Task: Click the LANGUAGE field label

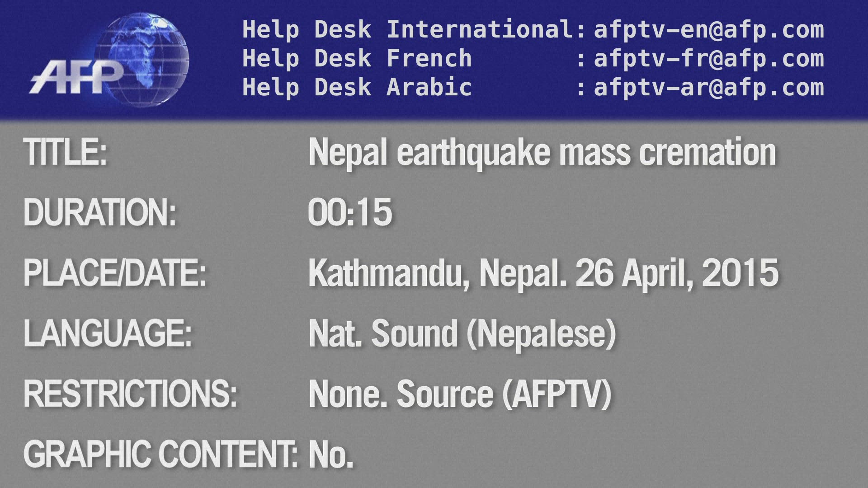Action: (x=108, y=333)
